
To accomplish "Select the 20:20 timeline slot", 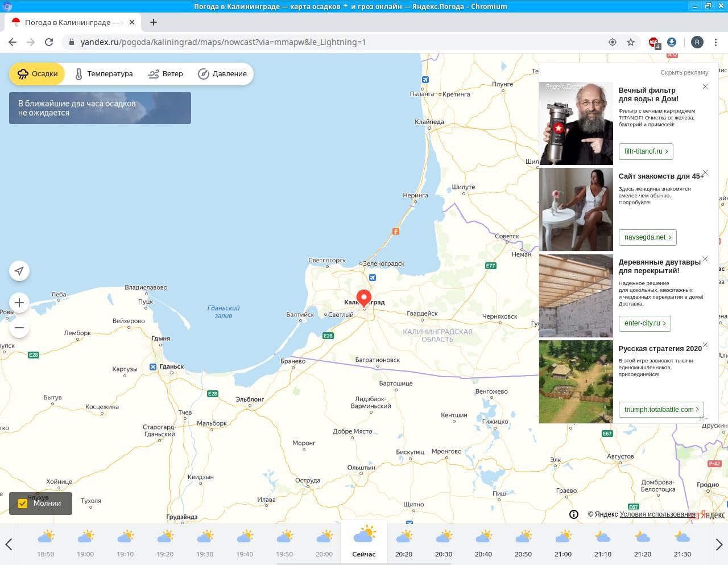I will pyautogui.click(x=404, y=544).
